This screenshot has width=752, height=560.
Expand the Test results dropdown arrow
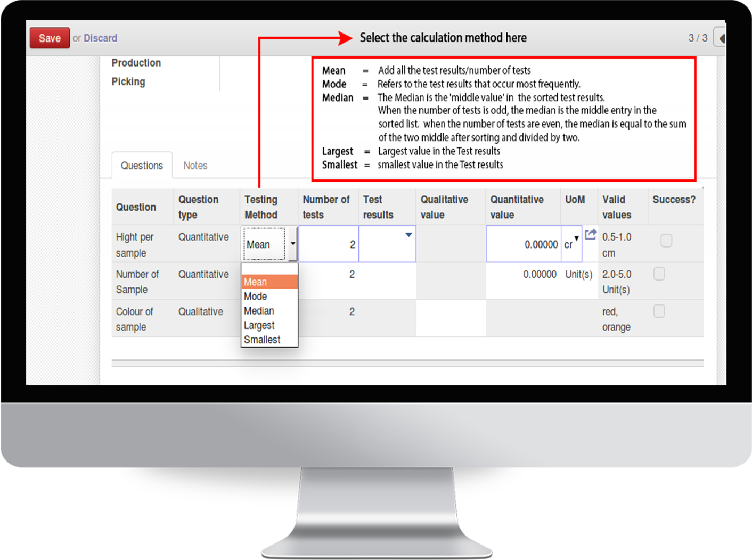tap(408, 235)
